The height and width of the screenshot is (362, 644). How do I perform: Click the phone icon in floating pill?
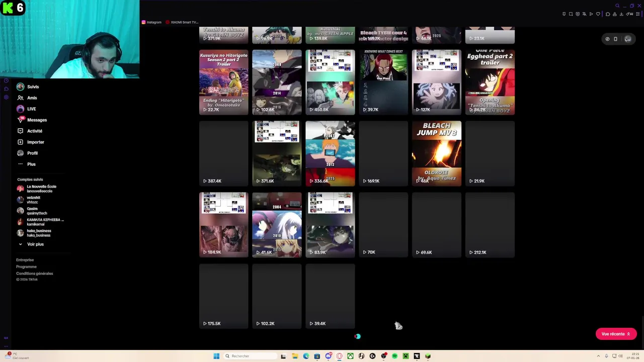pos(615,39)
